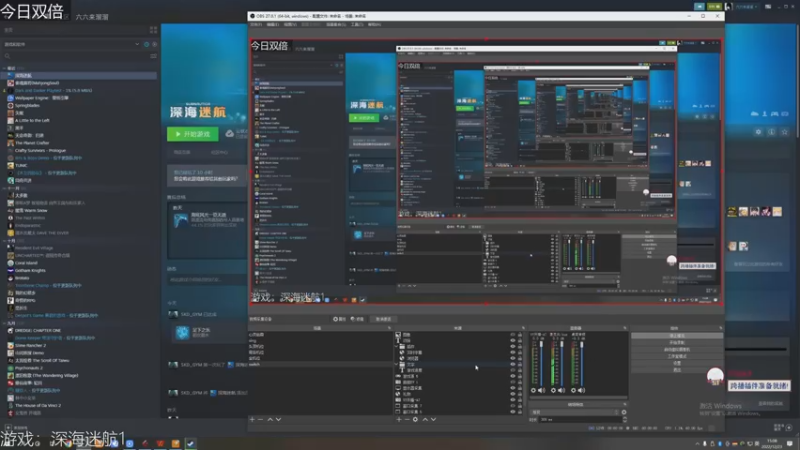This screenshot has height=450, width=800.
Task: Open scene transition gear settings icon
Action: click(x=624, y=412)
